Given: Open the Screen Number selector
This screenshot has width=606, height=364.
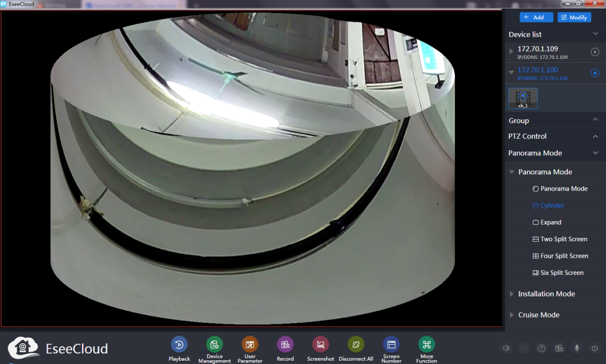Looking at the screenshot, I should (x=391, y=345).
